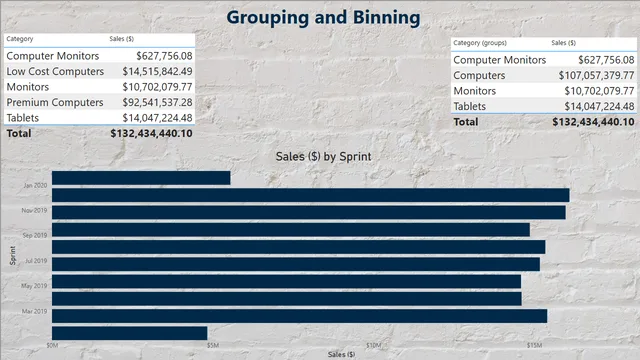Select the longest bar below Jan 2020
The height and width of the screenshot is (360, 640).
[311, 195]
